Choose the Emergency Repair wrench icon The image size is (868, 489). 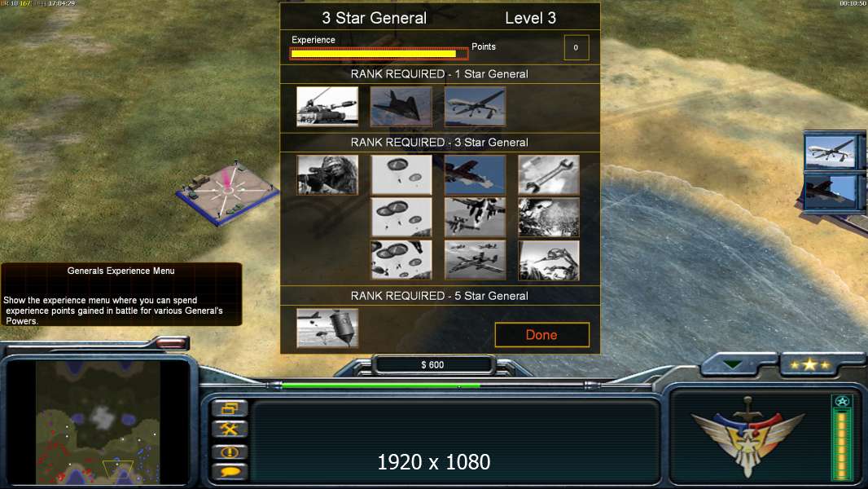549,174
